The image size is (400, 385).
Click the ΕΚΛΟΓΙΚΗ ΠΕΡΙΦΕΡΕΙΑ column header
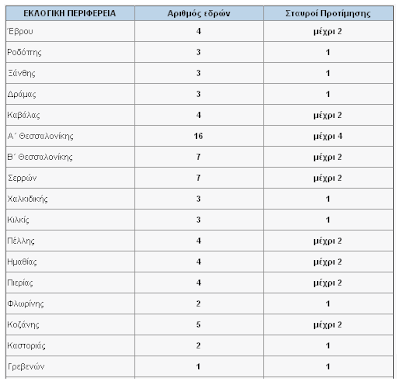click(x=70, y=13)
